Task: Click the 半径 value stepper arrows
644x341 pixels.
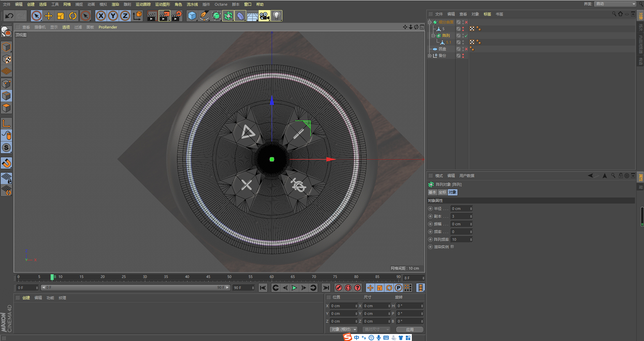Action: (471, 209)
